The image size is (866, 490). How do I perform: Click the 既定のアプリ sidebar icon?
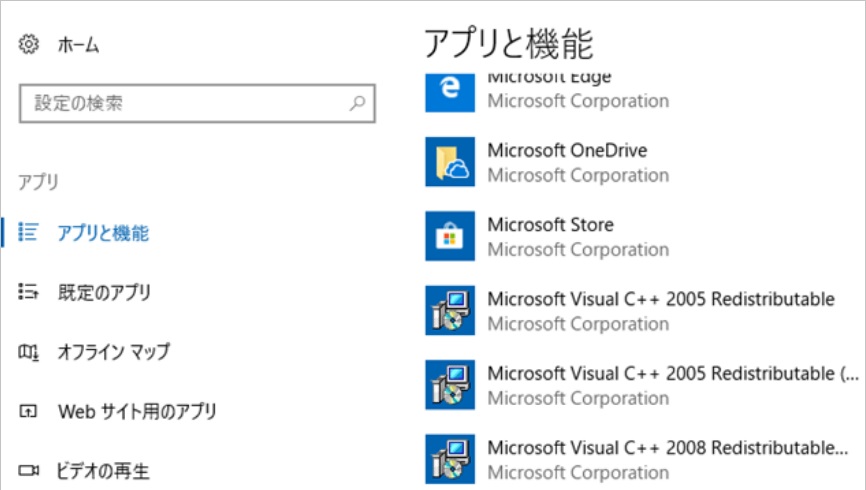28,292
